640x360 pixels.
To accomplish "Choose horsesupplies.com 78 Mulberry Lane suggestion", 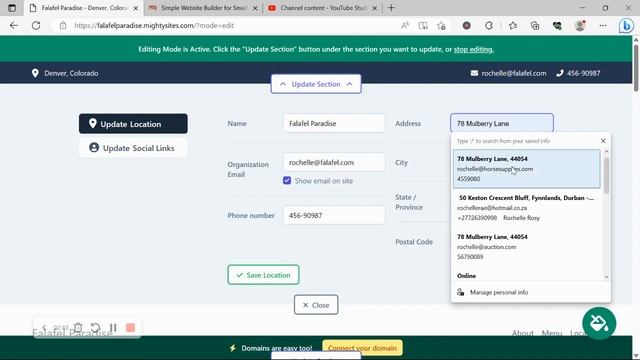I will (527, 169).
